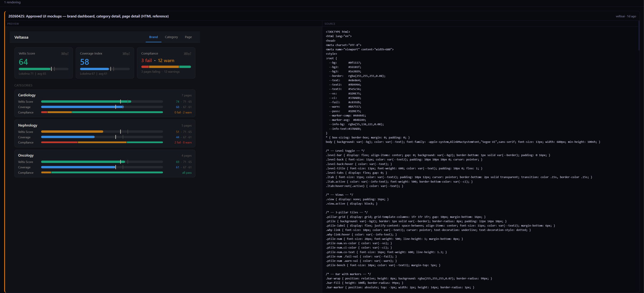Click the Nephrology Compliance row label

[x=26, y=142]
